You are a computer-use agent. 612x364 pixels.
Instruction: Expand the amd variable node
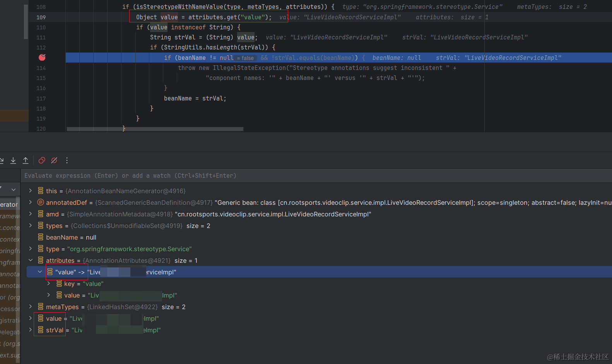pyautogui.click(x=31, y=214)
